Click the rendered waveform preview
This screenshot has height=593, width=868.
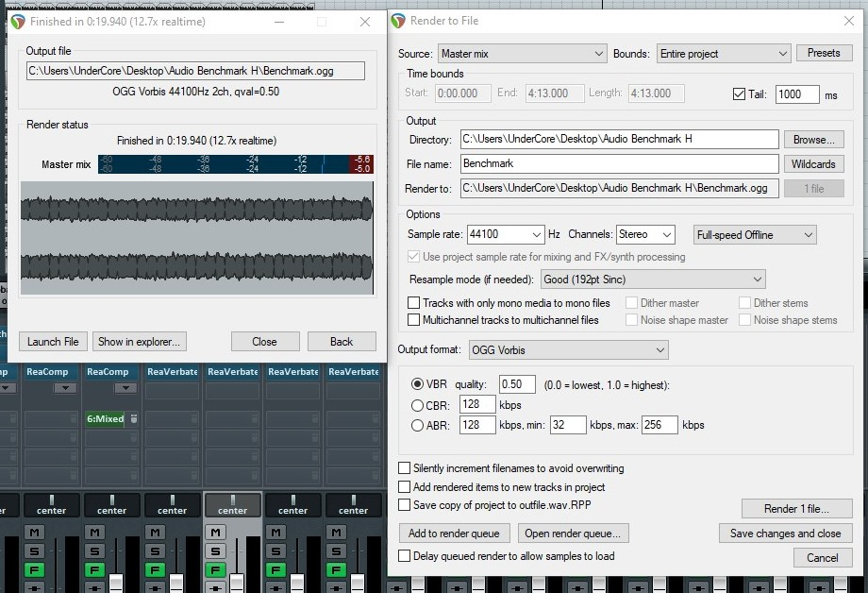[x=197, y=238]
